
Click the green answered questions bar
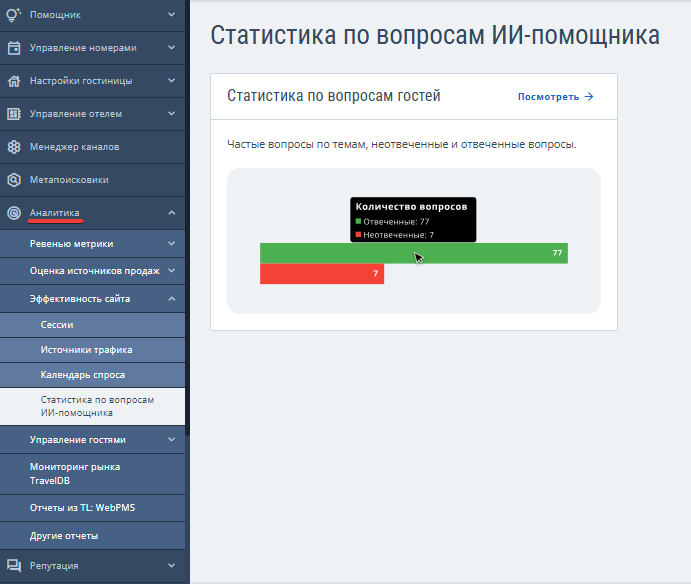click(414, 253)
